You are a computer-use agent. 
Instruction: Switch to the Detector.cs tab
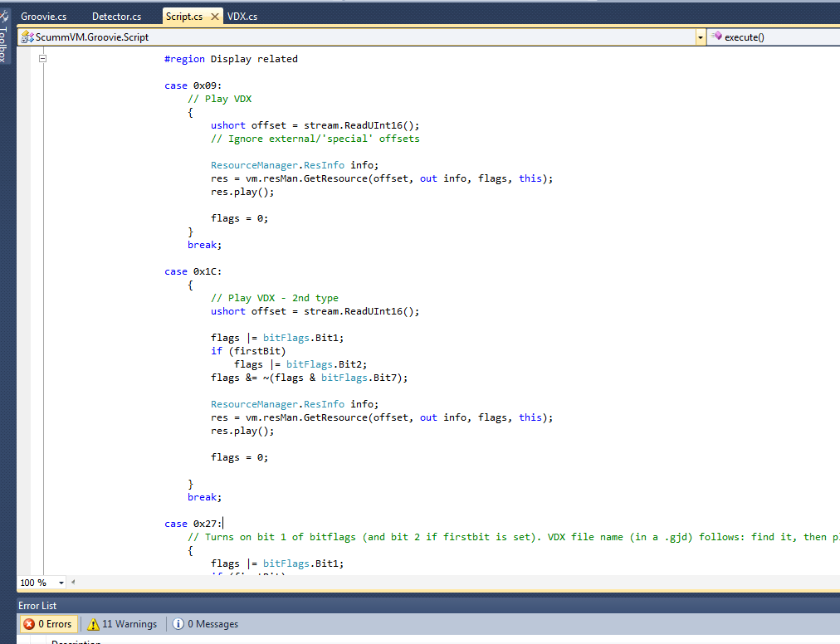click(x=116, y=17)
